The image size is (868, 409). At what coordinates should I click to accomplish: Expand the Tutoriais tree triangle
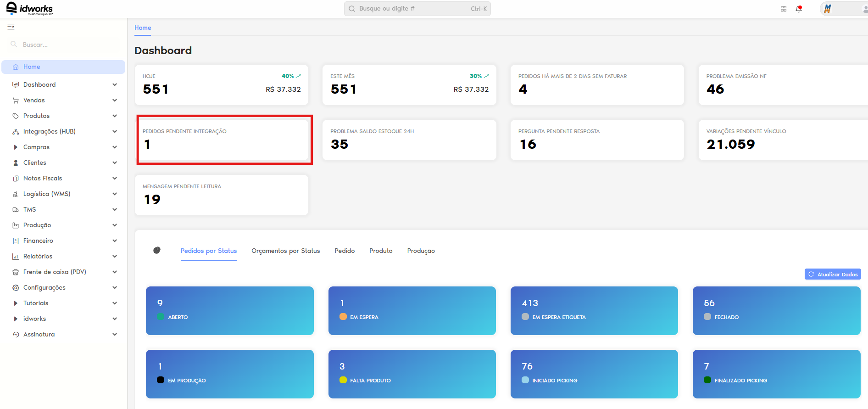pyautogui.click(x=16, y=303)
